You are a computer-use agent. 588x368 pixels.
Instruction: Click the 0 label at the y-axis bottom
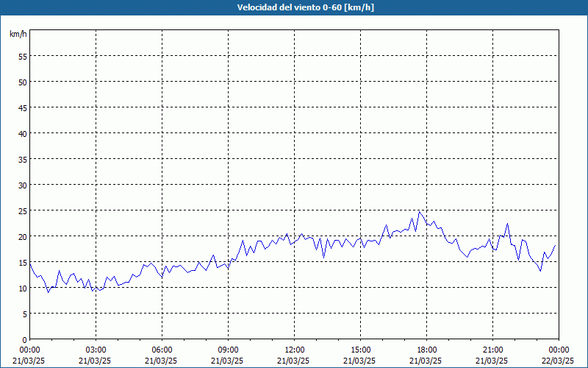pyautogui.click(x=24, y=339)
